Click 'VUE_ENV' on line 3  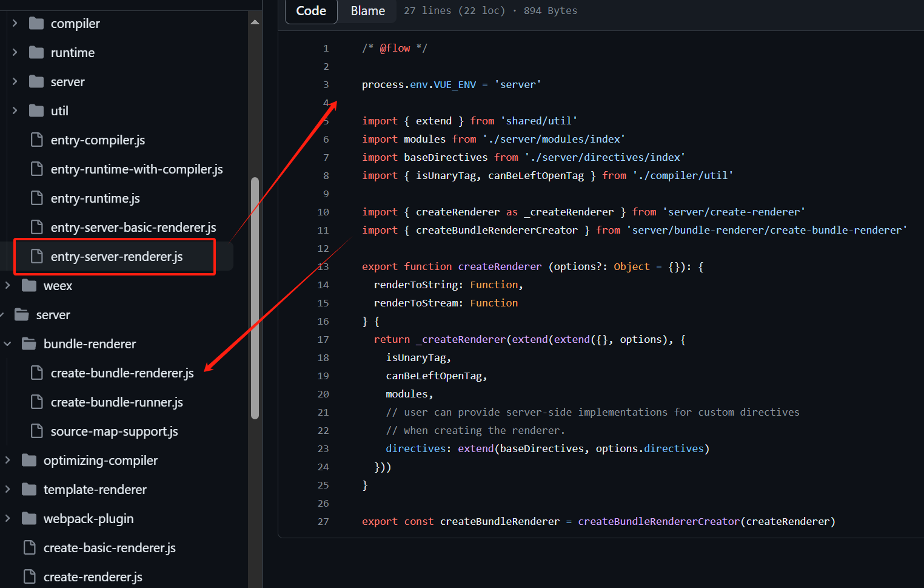pyautogui.click(x=455, y=84)
